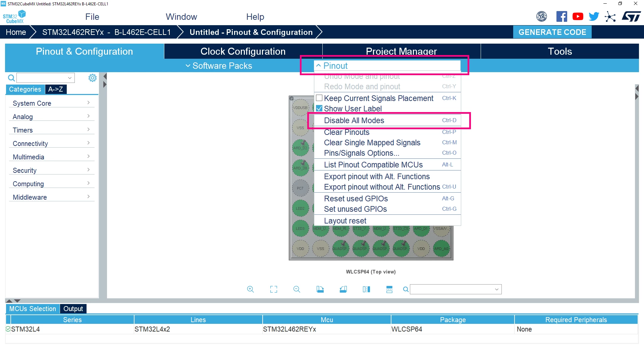The width and height of the screenshot is (644, 349).
Task: Click the peripheral search magnifier icon
Action: click(x=11, y=78)
